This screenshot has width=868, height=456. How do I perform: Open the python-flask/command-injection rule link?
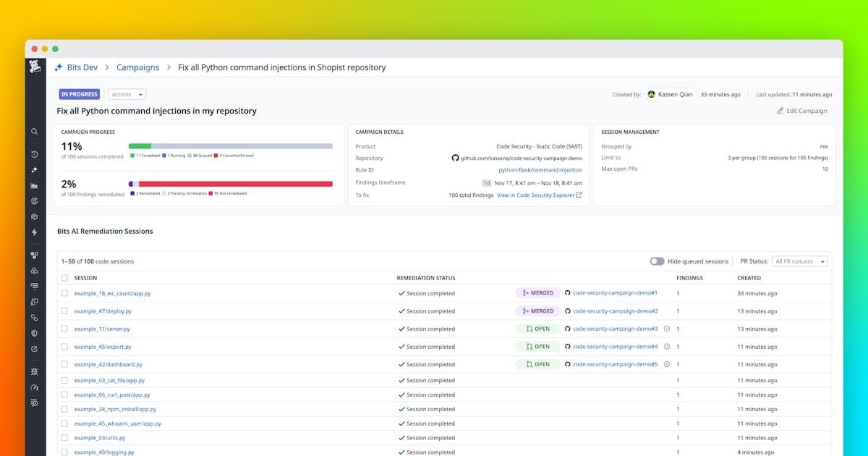(x=540, y=170)
